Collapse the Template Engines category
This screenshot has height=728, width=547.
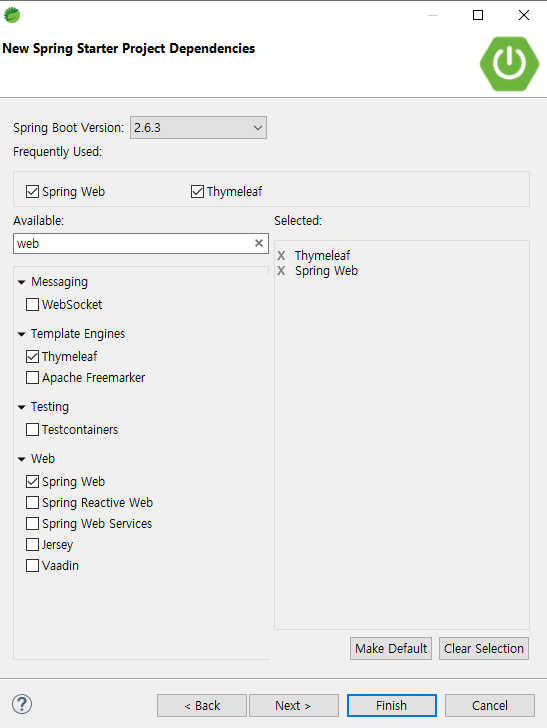(21, 334)
